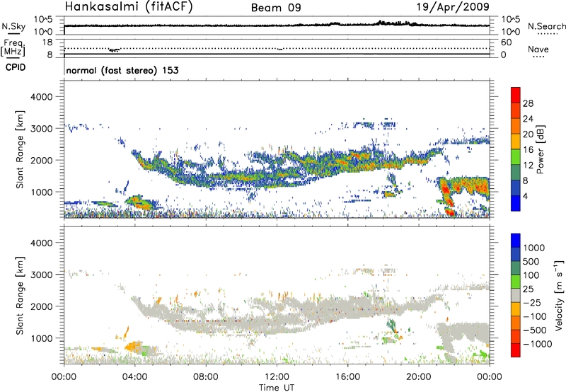Pick the bright blue bottom power swatch
566x392 pixels.
click(x=516, y=204)
